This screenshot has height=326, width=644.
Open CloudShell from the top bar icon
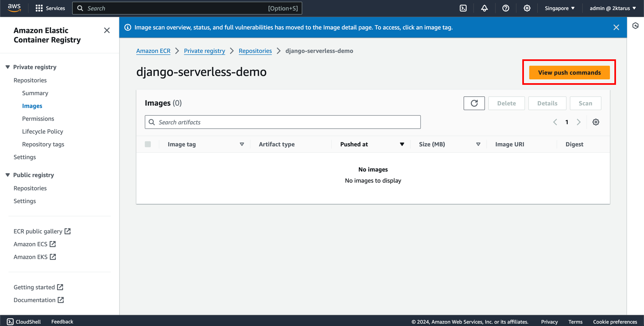(x=463, y=8)
